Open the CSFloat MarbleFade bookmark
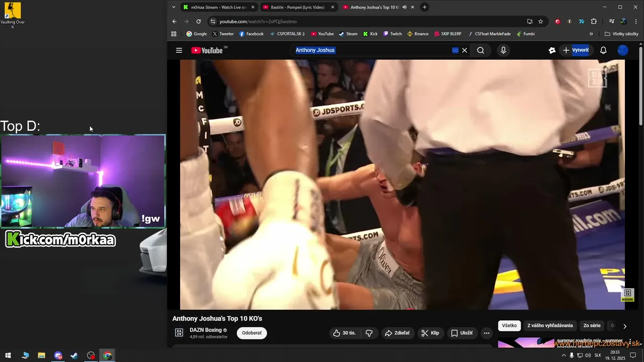 click(489, 34)
